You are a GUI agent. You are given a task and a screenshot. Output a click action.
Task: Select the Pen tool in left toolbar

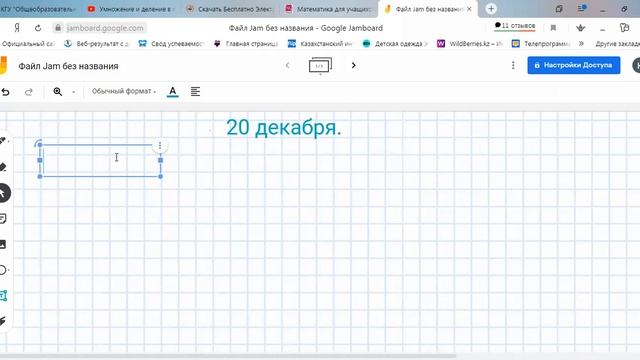click(3, 141)
